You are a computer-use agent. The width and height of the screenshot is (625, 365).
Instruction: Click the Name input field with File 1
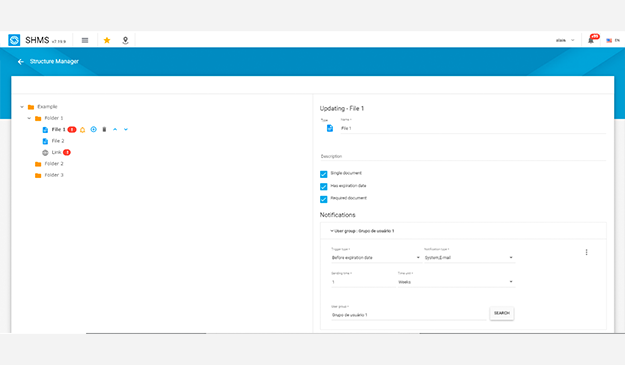pos(473,128)
